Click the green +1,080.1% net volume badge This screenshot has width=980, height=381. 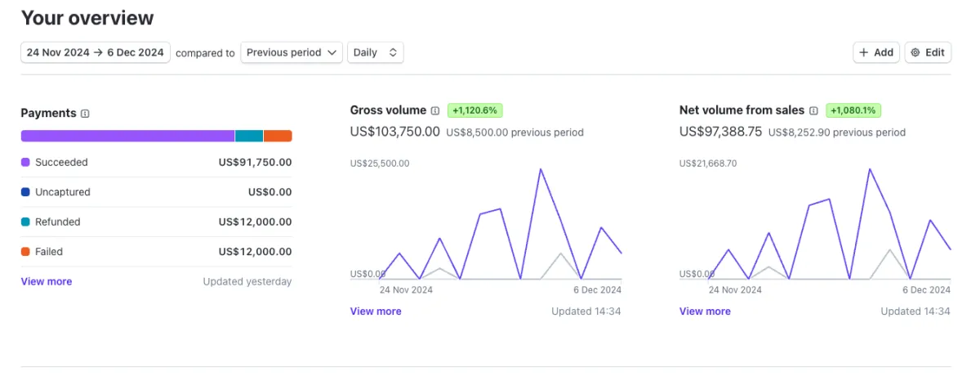point(853,110)
